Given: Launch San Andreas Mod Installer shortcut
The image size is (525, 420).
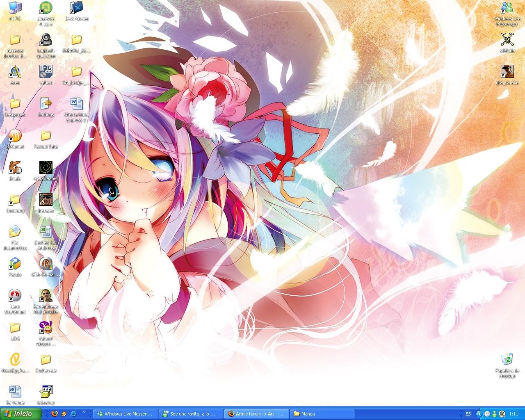Looking at the screenshot, I should (x=46, y=302).
